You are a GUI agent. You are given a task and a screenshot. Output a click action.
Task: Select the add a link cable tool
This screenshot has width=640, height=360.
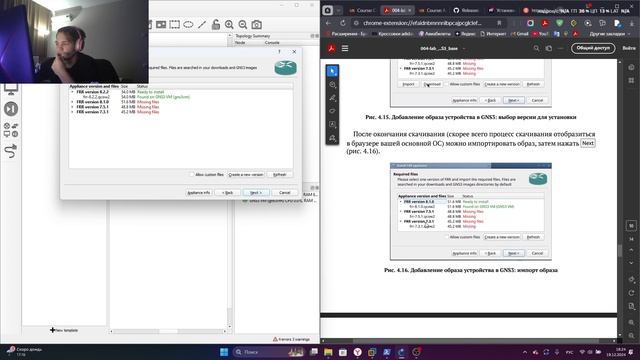point(11,151)
